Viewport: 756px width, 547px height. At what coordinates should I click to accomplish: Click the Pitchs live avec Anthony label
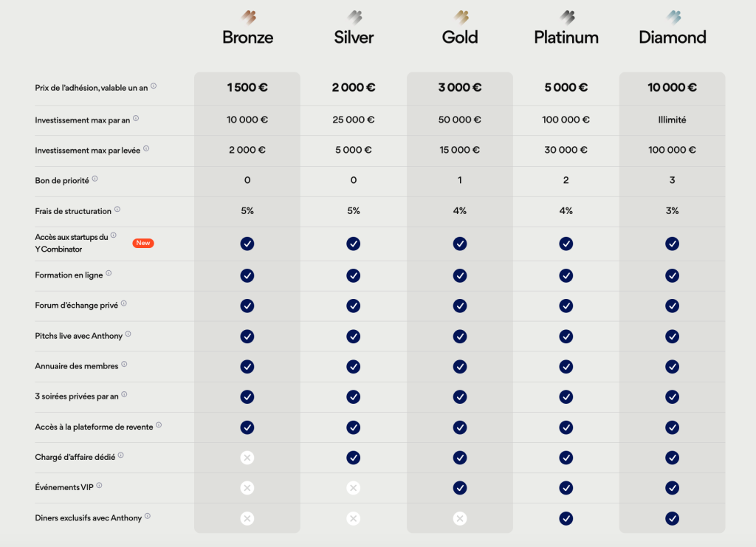(78, 336)
